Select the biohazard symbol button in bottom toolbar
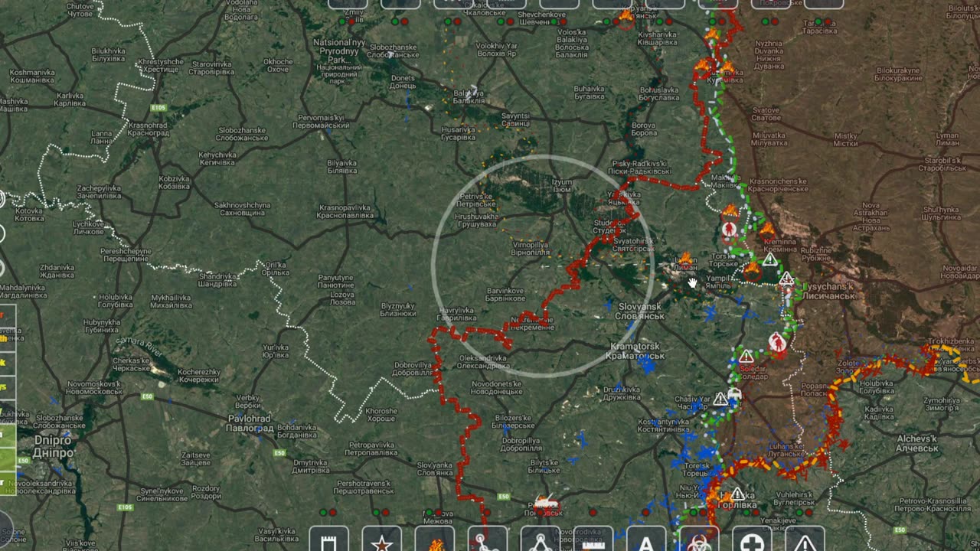This screenshot has height=551, width=980. coord(699,540)
